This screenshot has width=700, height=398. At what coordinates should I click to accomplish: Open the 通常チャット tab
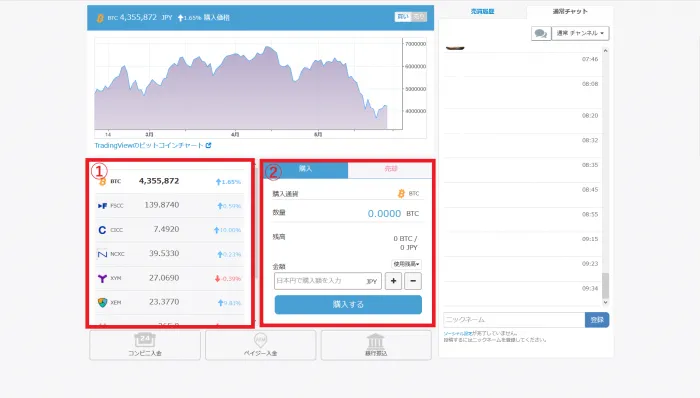(570, 12)
